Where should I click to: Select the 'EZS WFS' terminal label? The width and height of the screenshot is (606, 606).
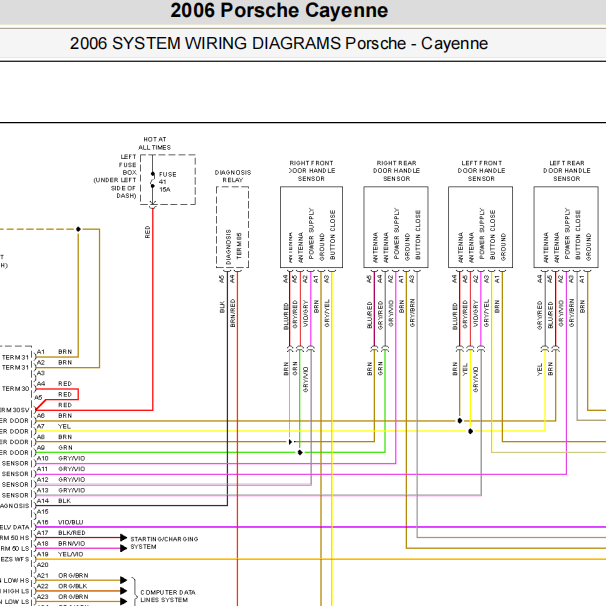[15, 559]
